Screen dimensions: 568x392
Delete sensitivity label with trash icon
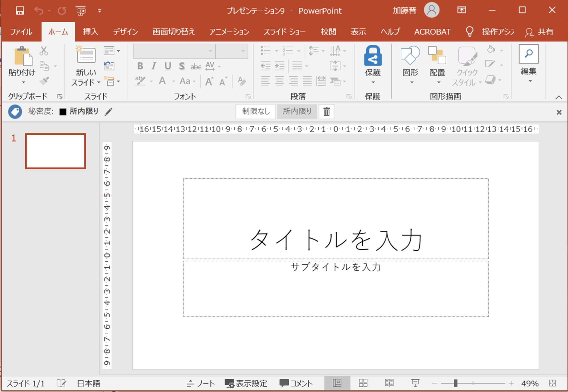point(326,112)
